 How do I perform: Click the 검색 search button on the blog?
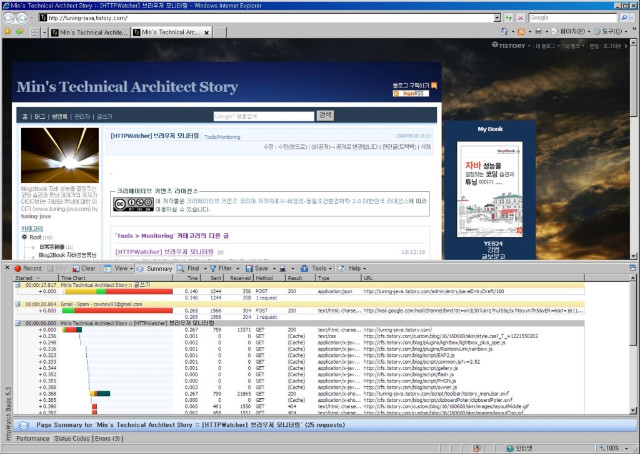(x=325, y=116)
